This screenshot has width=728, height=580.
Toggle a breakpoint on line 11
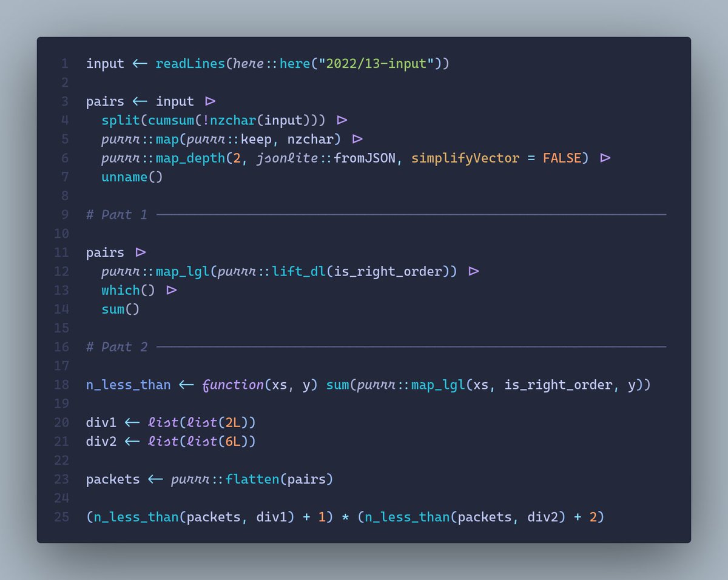pos(62,252)
